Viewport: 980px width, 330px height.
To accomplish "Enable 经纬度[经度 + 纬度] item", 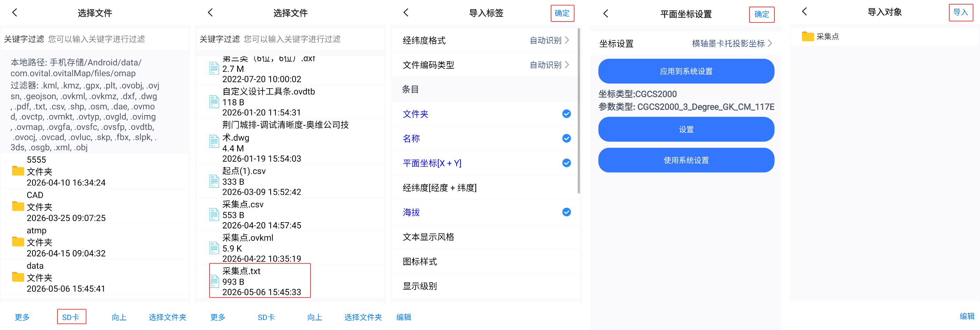I will click(x=486, y=188).
